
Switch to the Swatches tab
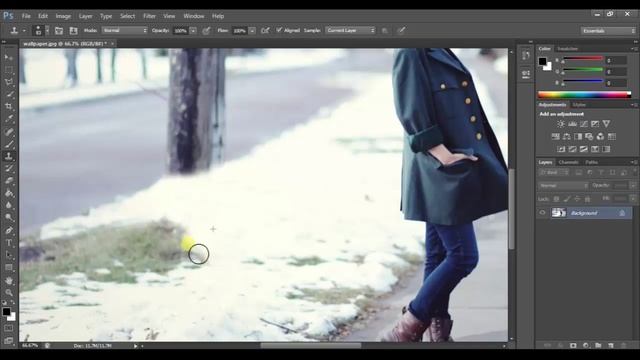click(x=568, y=49)
